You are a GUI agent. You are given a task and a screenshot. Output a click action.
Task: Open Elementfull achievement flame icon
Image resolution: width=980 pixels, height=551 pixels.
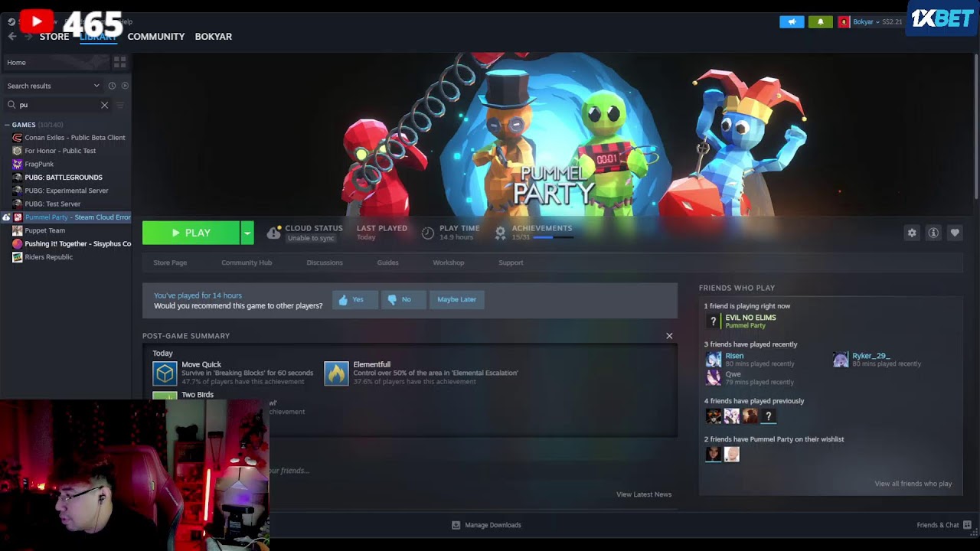[336, 373]
